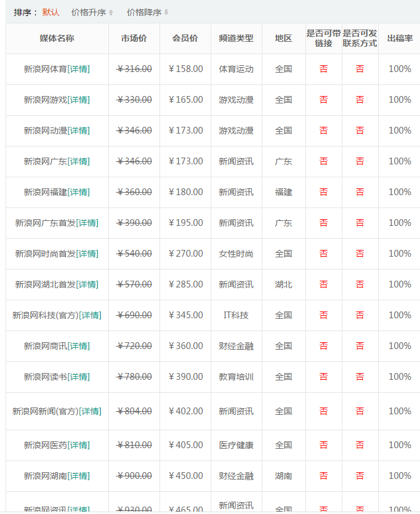Sort by price ascending (价格升序)

[88, 12]
